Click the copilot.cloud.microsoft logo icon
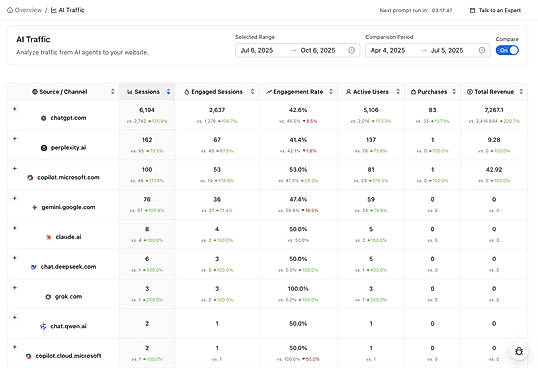The image size is (538, 368). [28, 356]
